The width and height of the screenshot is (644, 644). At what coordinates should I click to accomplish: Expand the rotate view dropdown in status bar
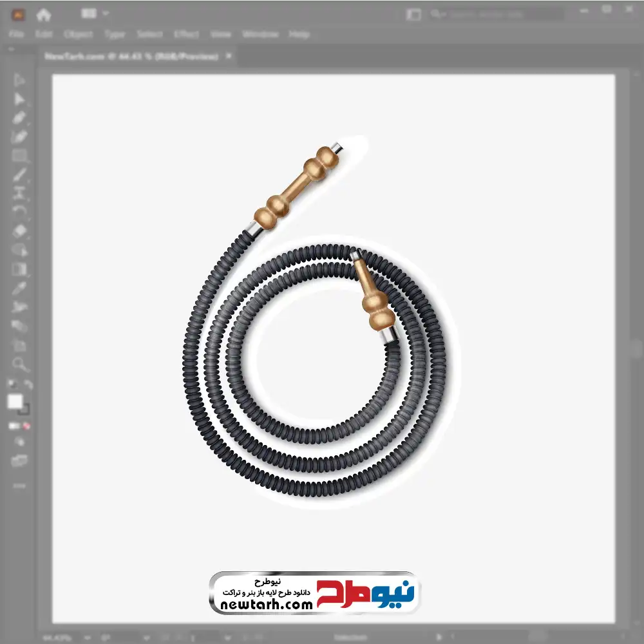point(146,638)
